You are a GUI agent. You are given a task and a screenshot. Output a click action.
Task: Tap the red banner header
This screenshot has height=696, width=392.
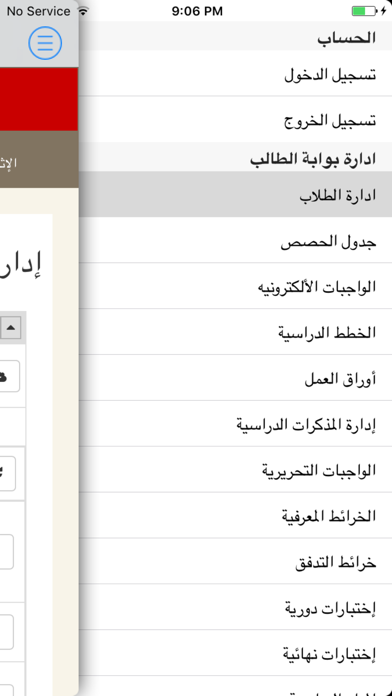39,99
